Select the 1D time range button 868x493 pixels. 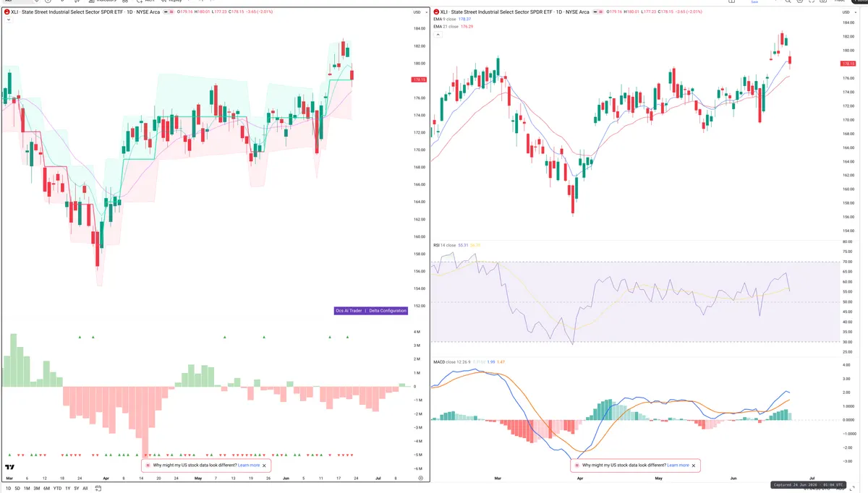[x=9, y=489]
